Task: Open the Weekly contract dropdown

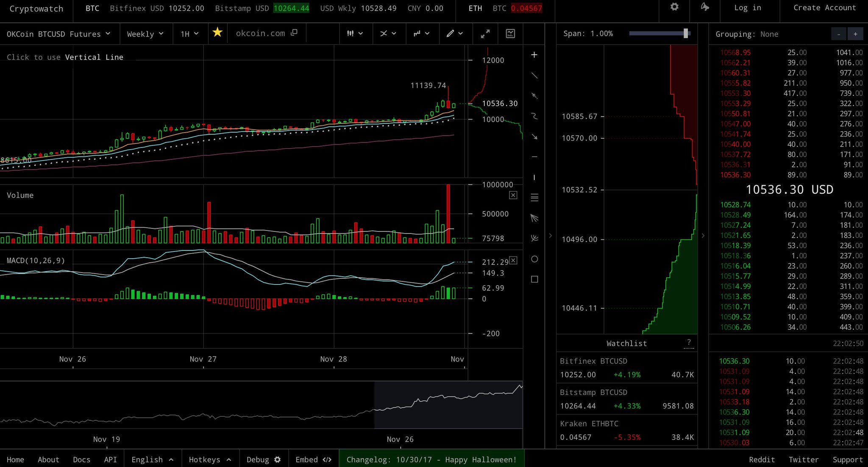Action: tap(145, 34)
